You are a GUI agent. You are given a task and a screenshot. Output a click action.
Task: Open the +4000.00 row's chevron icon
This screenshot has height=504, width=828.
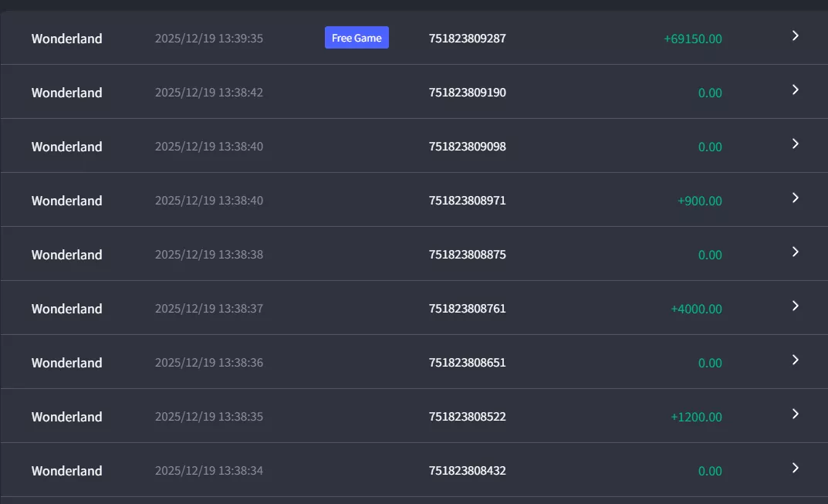point(796,306)
